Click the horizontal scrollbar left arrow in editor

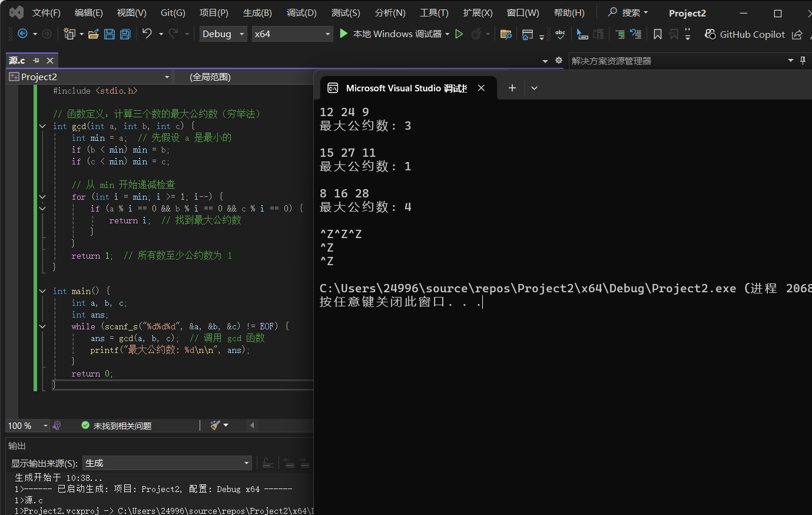click(x=252, y=425)
